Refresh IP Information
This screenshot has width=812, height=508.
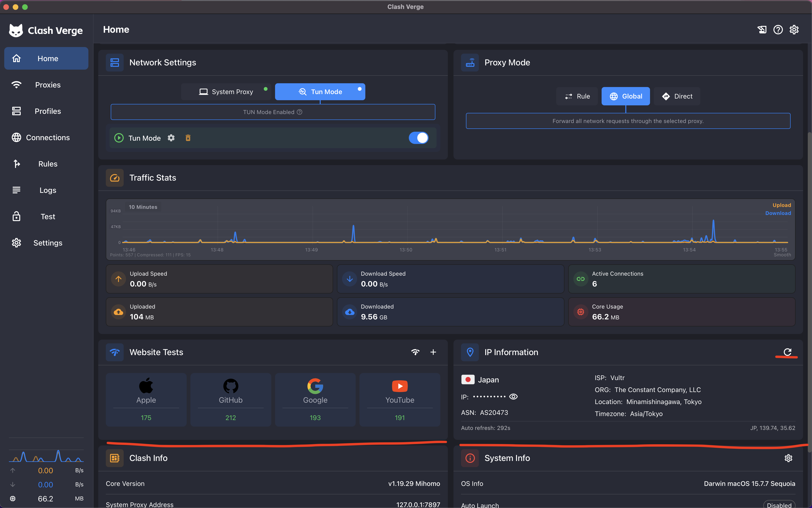[x=788, y=352]
